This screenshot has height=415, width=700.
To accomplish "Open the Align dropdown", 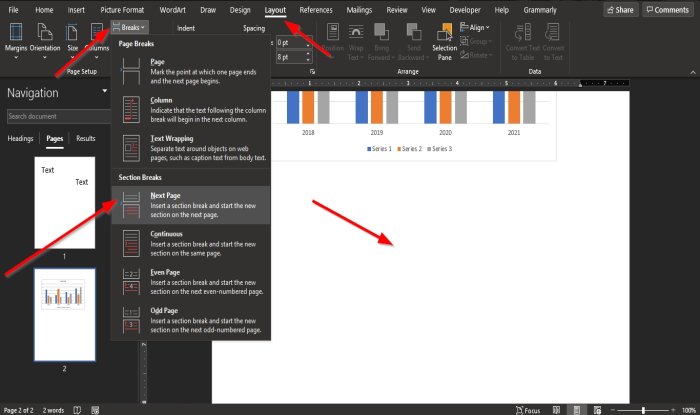I will pyautogui.click(x=475, y=28).
